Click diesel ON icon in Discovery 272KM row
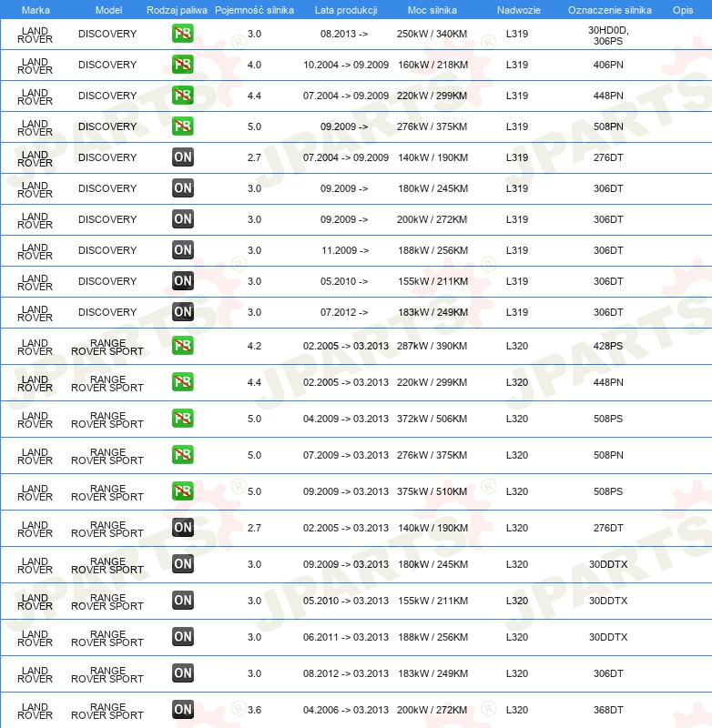 [x=182, y=219]
